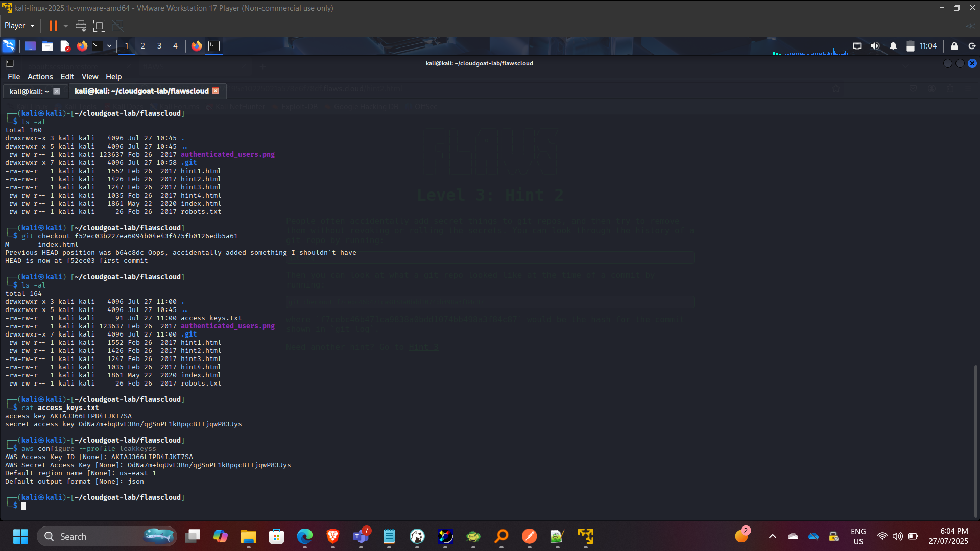This screenshot has width=980, height=551.
Task: Expand the Player dropdown menu
Action: tap(20, 26)
